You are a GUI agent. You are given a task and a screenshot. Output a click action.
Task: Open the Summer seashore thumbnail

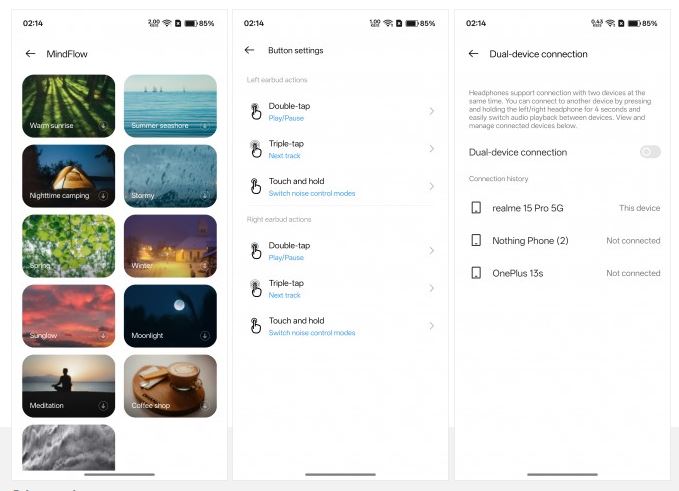170,106
